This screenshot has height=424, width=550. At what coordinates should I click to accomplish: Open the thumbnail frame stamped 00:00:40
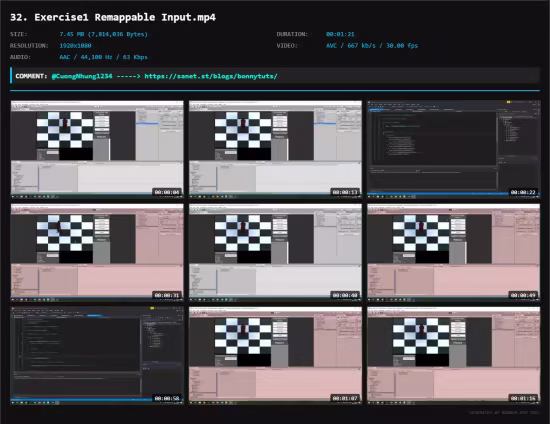(x=275, y=252)
